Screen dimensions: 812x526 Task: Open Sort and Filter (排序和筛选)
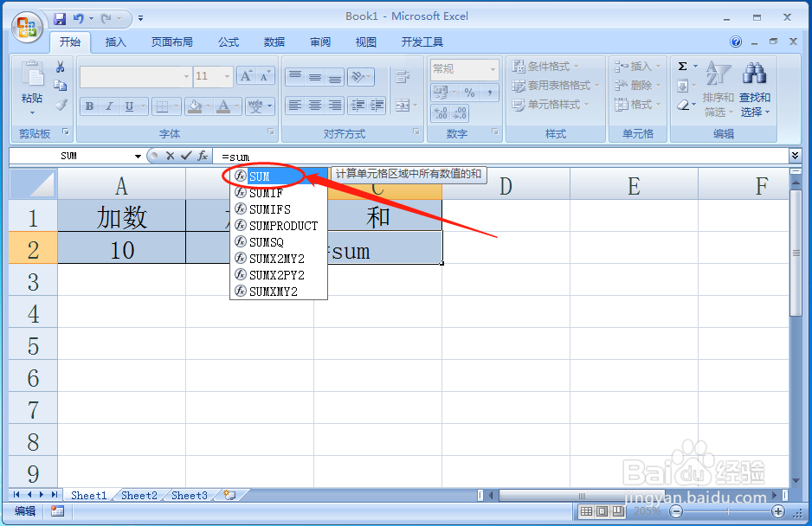tap(719, 89)
